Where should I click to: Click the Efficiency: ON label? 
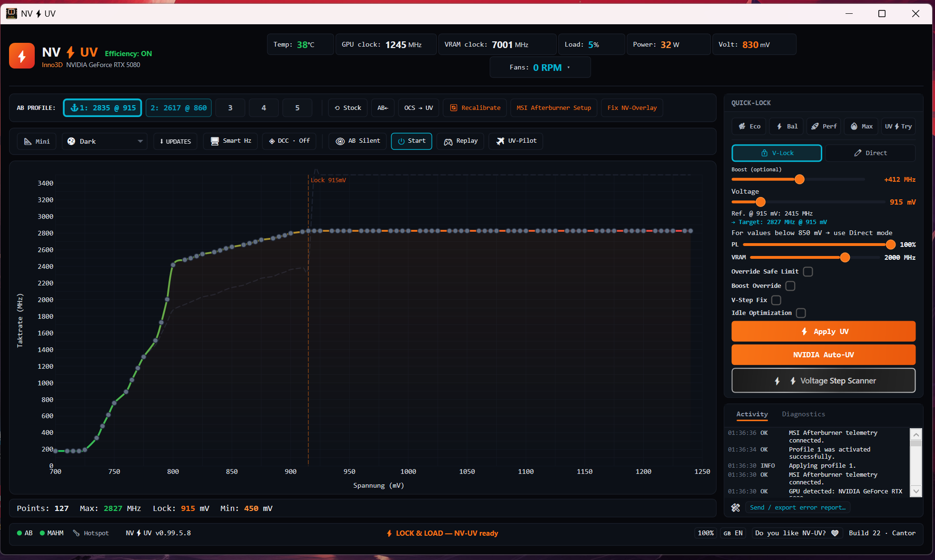128,54
